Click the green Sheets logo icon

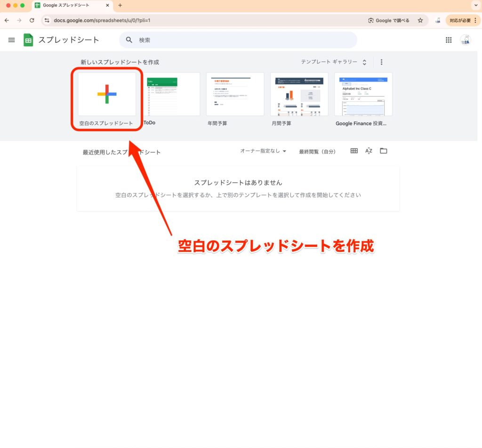pyautogui.click(x=28, y=40)
